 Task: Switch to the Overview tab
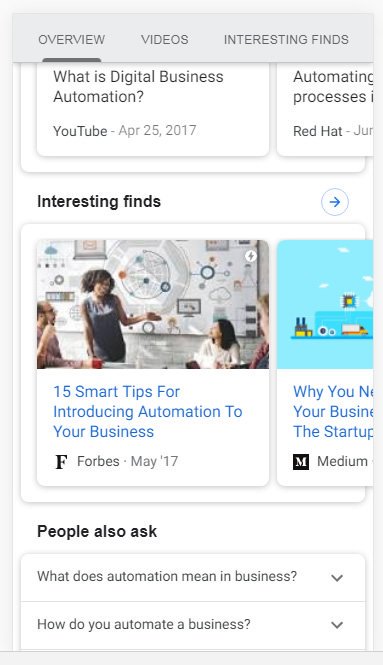pyautogui.click(x=72, y=39)
